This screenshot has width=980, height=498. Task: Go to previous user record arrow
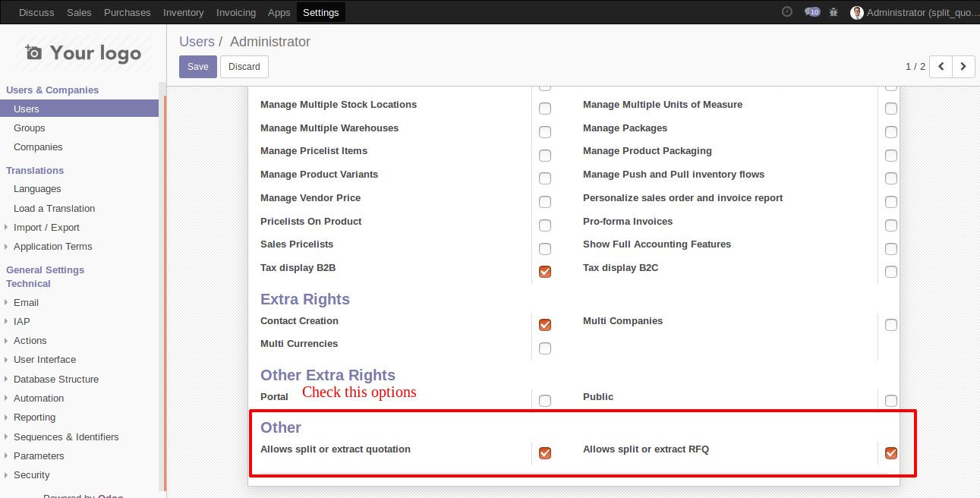click(941, 67)
